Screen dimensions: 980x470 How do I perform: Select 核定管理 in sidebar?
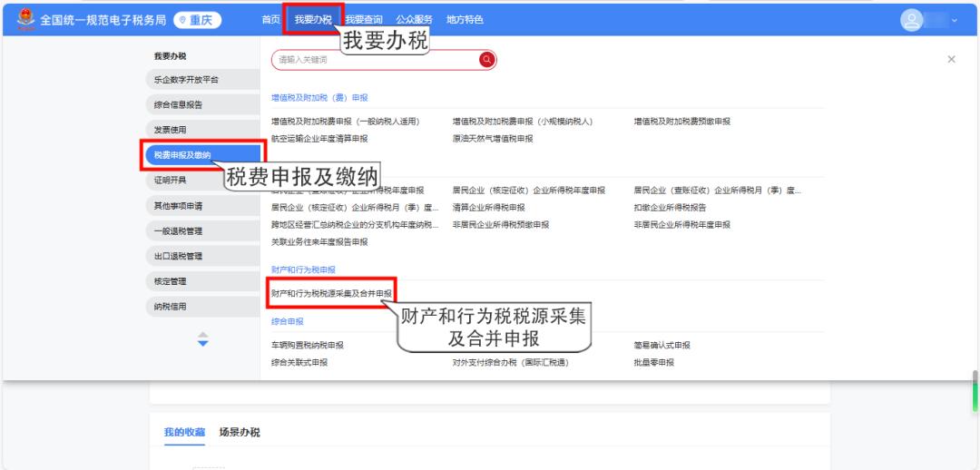click(x=202, y=282)
